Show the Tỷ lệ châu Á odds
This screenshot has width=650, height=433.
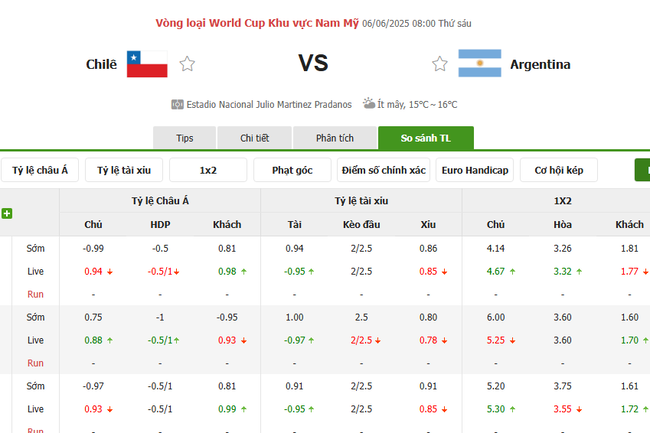(x=40, y=170)
